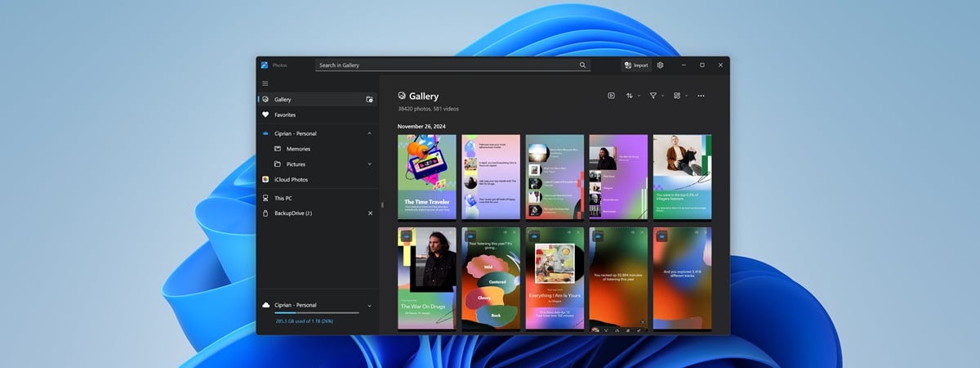Minimize the Photos window
This screenshot has height=368, width=980.
tap(683, 65)
